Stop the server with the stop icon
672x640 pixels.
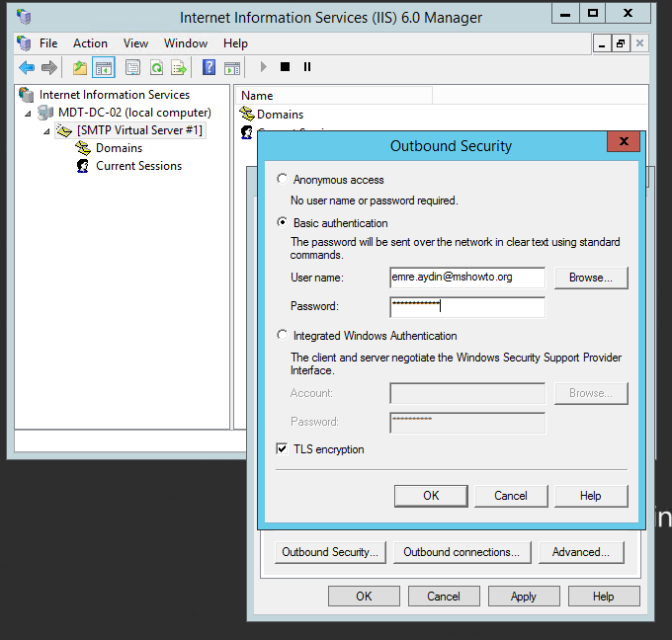point(285,67)
